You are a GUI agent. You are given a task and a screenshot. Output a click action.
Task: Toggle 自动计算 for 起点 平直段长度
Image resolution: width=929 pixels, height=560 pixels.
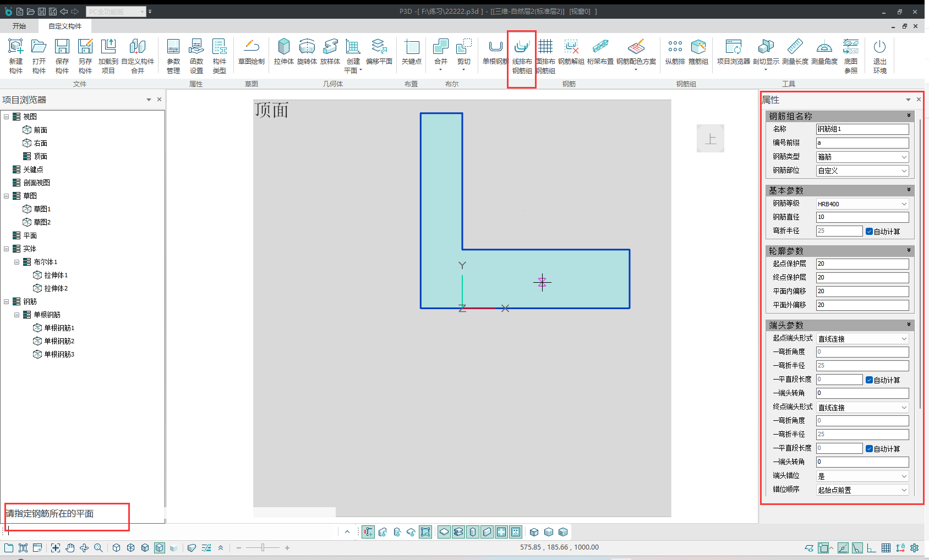[869, 380]
